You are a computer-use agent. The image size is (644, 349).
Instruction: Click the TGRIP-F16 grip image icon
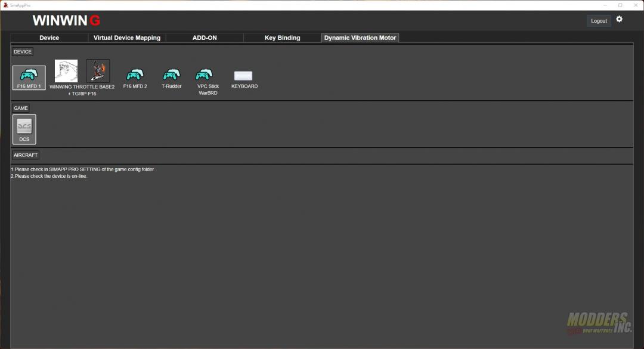[x=98, y=71]
